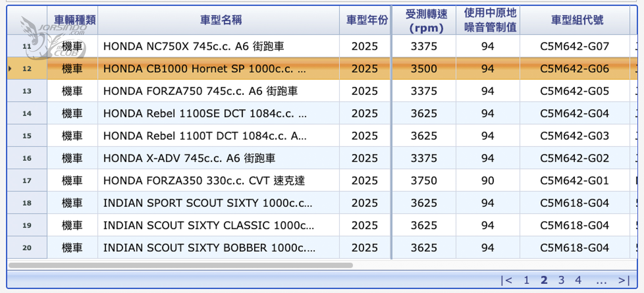Click year 2025 in HONDA NC750X row
This screenshot has width=644, height=293.
(364, 46)
